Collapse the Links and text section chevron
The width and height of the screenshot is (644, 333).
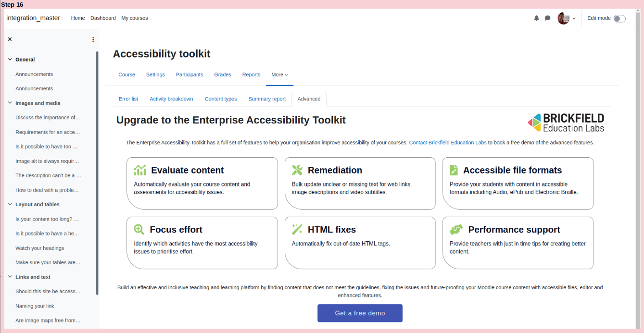point(10,277)
